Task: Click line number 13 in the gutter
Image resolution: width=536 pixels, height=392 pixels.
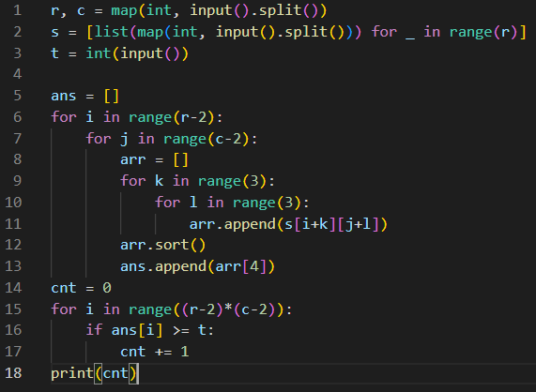Action: [13, 266]
